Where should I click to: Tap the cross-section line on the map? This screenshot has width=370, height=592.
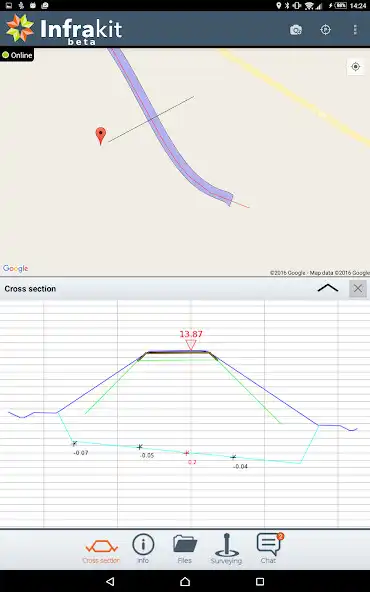151,119
